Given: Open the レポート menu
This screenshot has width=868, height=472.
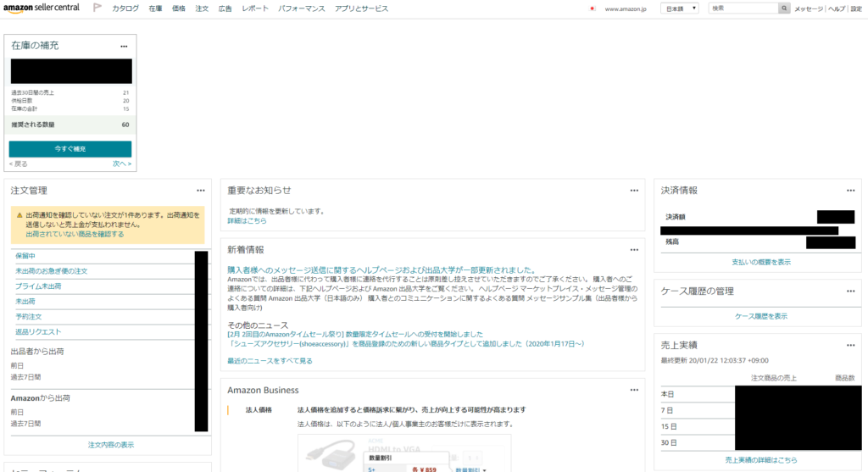Looking at the screenshot, I should pos(255,8).
